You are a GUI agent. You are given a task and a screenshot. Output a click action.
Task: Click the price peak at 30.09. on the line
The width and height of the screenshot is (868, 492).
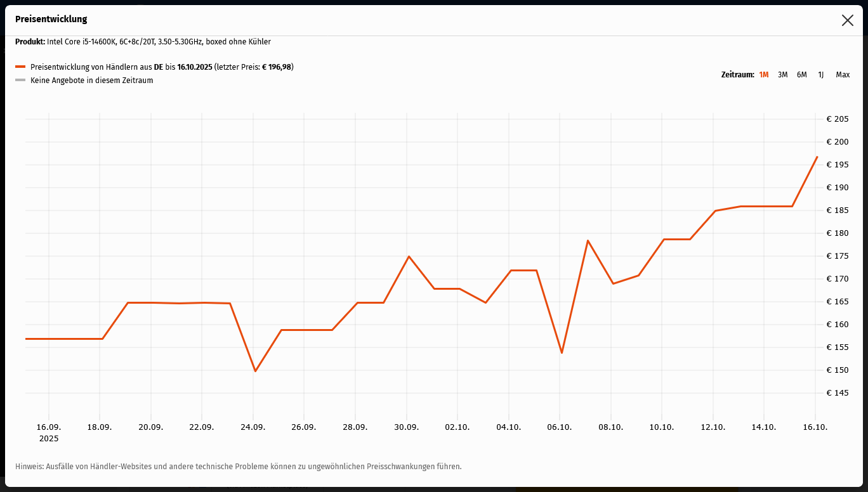pyautogui.click(x=409, y=256)
